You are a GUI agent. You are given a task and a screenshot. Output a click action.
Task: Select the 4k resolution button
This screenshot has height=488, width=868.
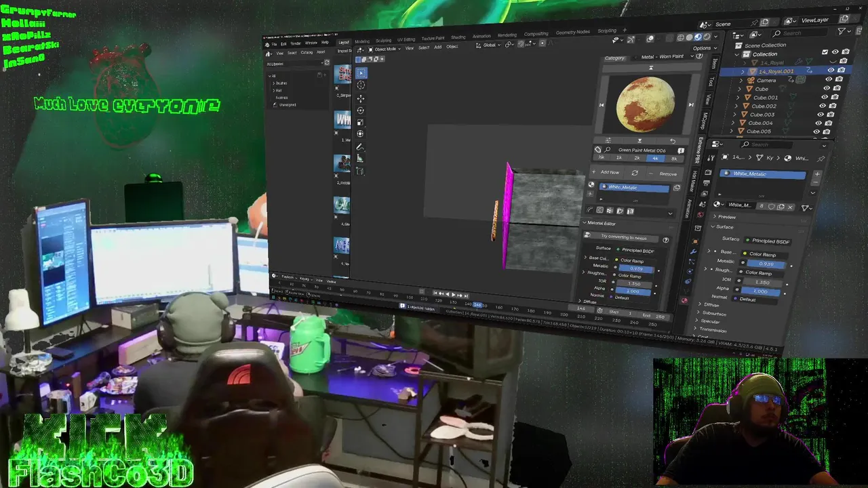pyautogui.click(x=655, y=158)
